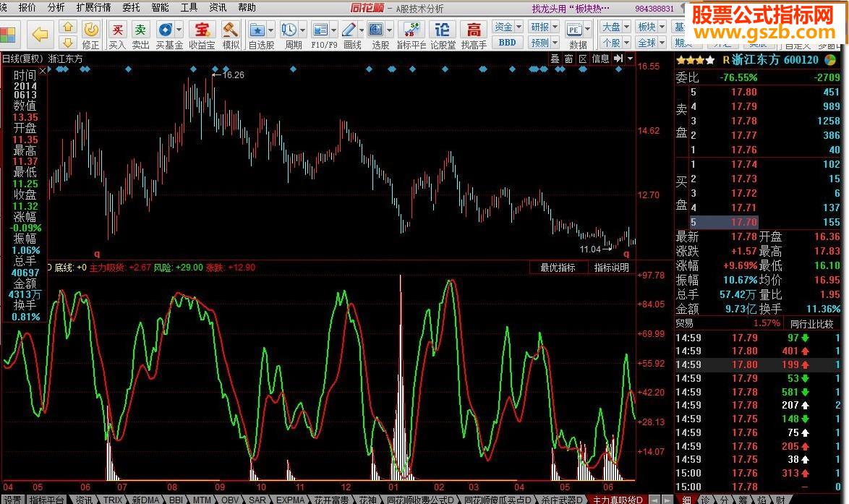Select the 画线 pencil drawing tool
The image size is (849, 504).
click(x=349, y=30)
